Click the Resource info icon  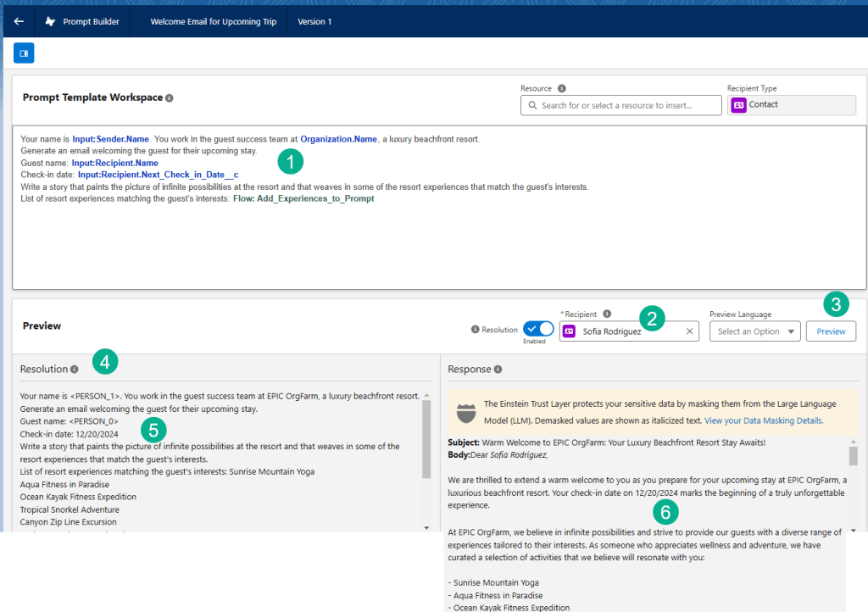click(x=562, y=88)
